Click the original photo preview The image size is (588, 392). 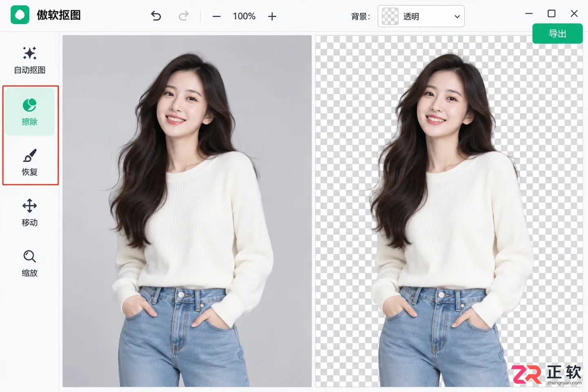187,211
